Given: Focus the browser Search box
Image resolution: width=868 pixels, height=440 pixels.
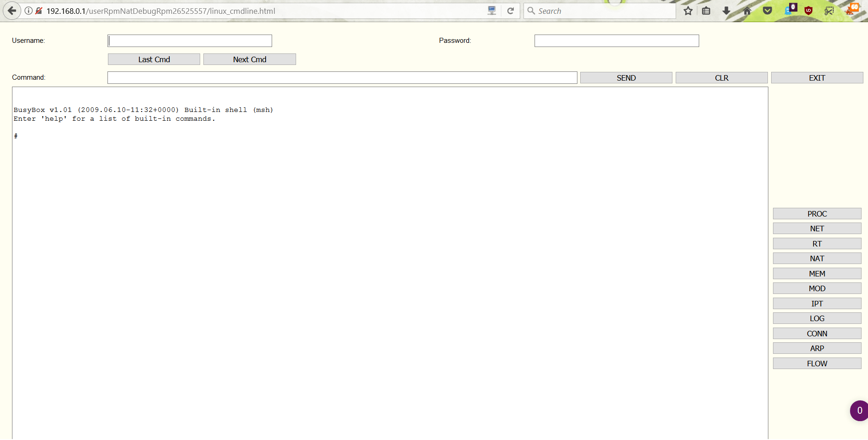Looking at the screenshot, I should tap(600, 11).
